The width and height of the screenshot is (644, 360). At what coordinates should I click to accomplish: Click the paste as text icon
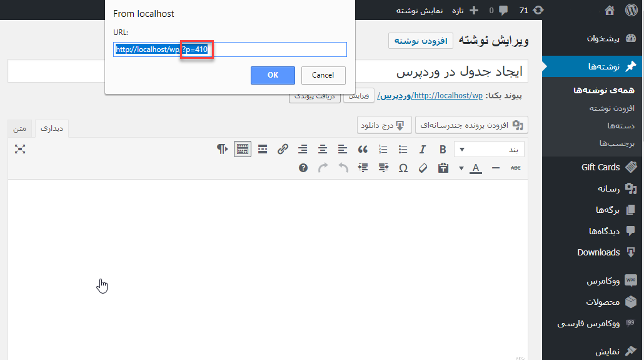pos(443,168)
